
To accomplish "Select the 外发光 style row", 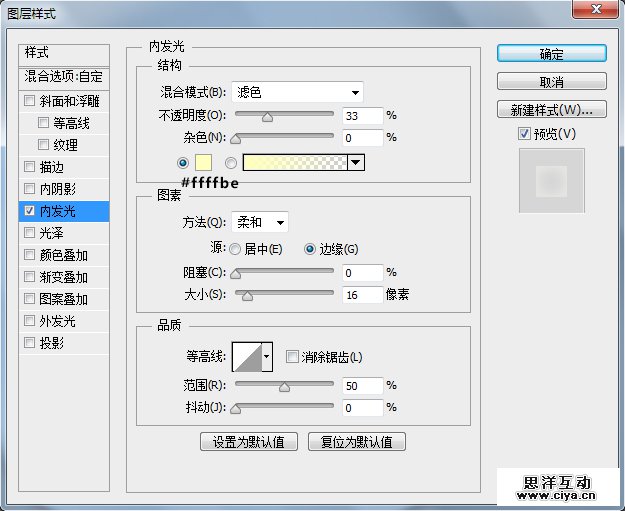I will 64,321.
